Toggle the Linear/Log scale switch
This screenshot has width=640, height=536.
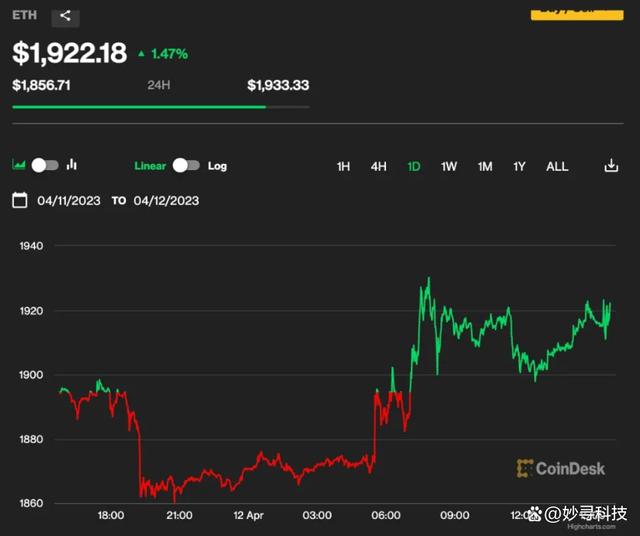[x=186, y=165]
